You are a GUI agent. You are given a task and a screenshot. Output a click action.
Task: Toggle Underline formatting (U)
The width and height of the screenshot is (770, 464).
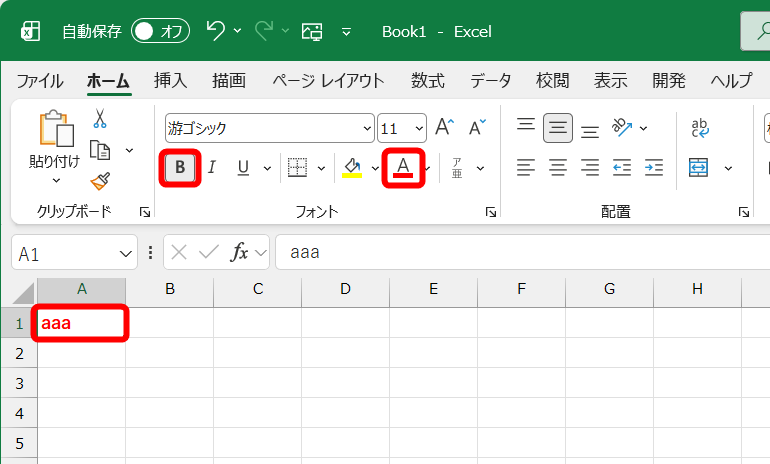point(243,167)
